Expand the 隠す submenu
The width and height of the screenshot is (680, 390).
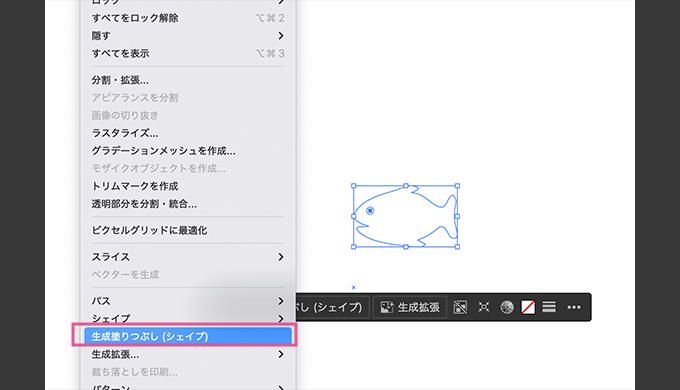pyautogui.click(x=188, y=36)
